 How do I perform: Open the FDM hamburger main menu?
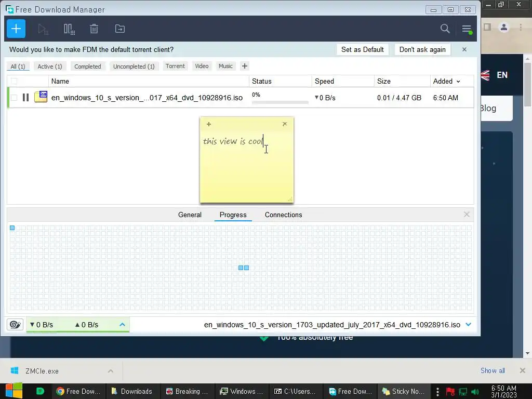click(x=467, y=29)
